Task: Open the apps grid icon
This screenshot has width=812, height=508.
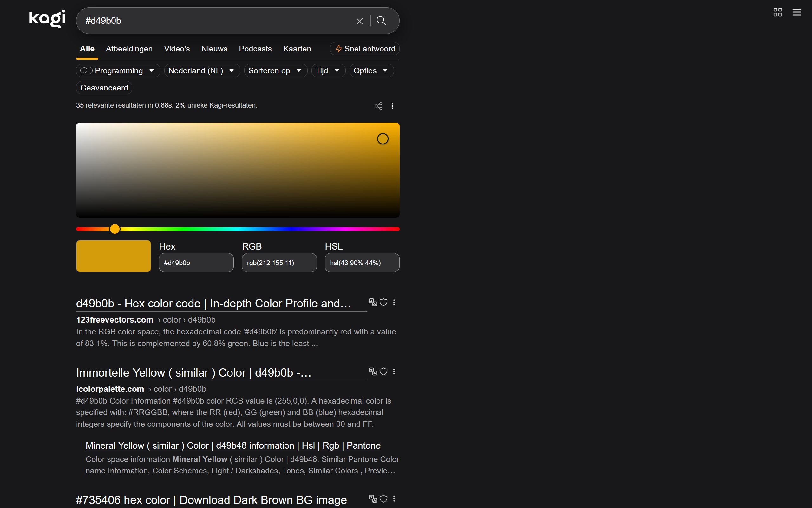Action: tap(777, 12)
